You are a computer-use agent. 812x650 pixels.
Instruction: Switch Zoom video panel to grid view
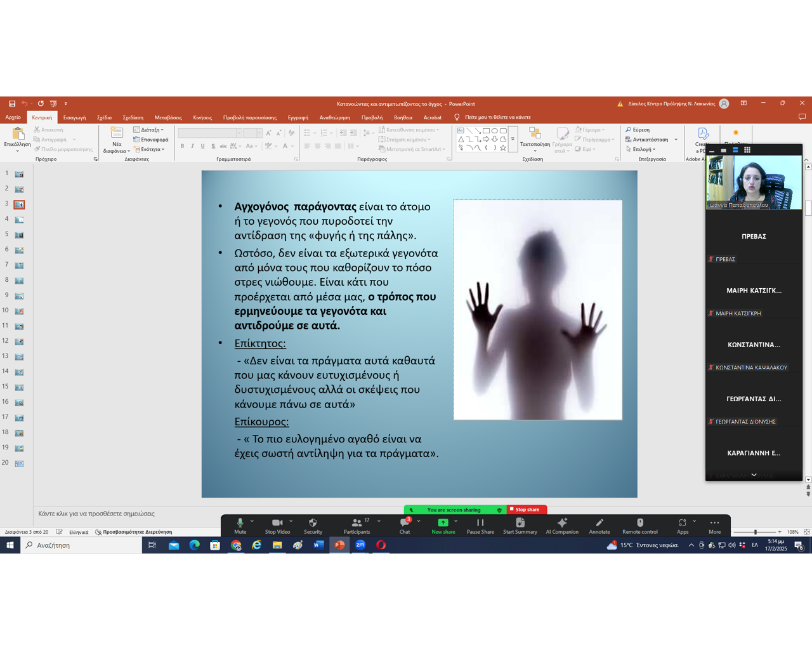point(747,150)
